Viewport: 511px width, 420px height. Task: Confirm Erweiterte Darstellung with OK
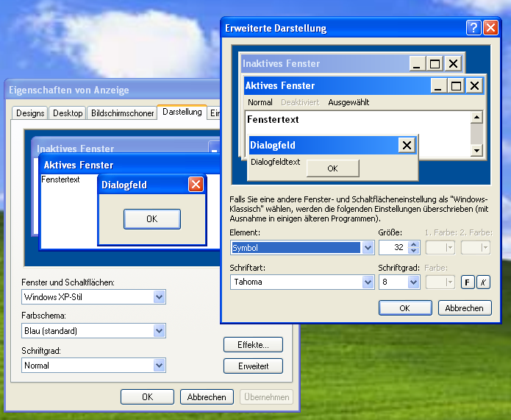click(405, 308)
